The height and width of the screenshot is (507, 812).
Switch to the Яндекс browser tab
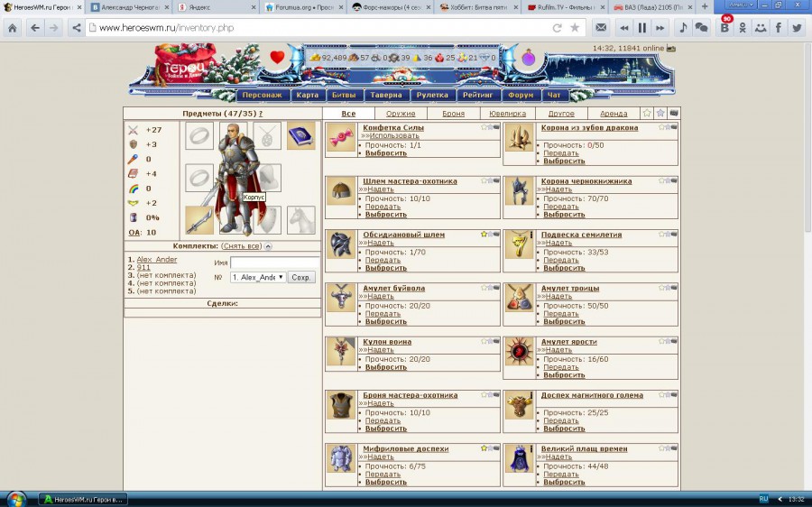[216, 7]
